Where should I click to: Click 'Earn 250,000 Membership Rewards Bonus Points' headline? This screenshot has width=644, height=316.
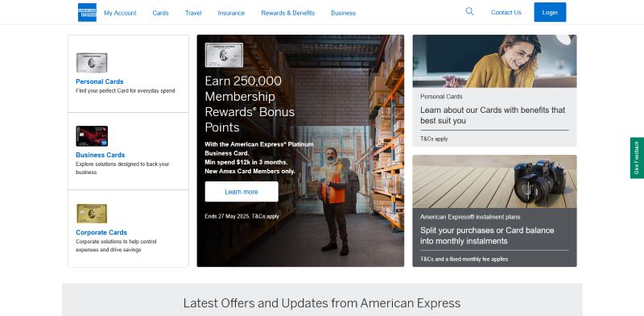(250, 104)
